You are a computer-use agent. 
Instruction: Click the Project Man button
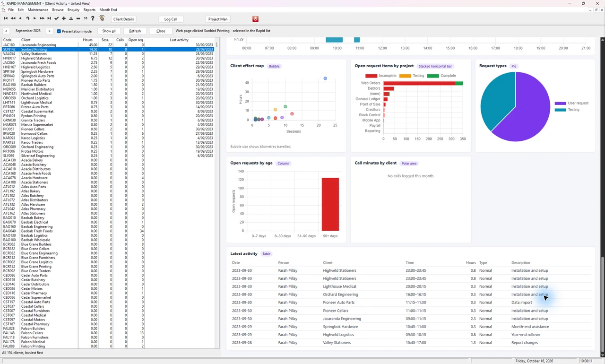pos(218,19)
